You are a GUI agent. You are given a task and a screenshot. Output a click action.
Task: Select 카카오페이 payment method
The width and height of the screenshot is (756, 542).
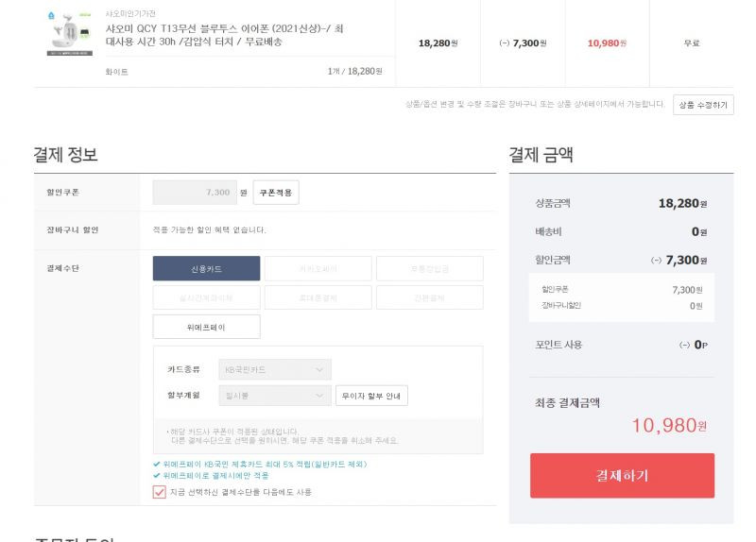(x=318, y=269)
